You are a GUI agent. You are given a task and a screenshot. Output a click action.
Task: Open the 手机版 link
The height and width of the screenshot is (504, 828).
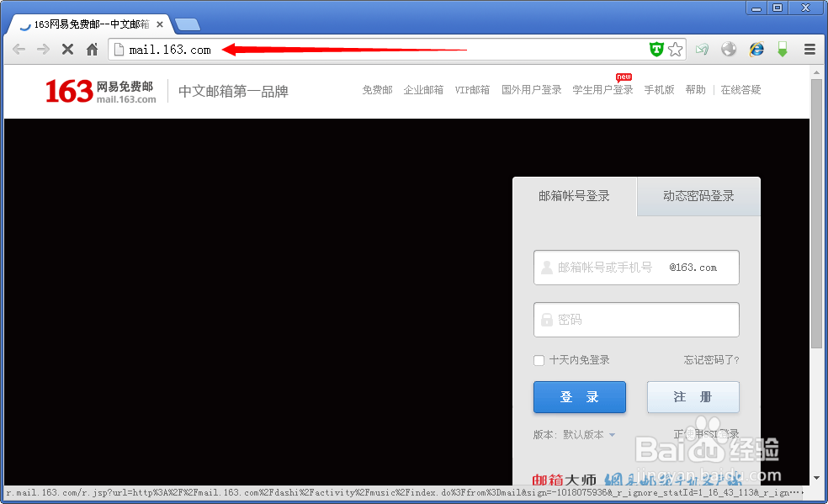click(659, 90)
